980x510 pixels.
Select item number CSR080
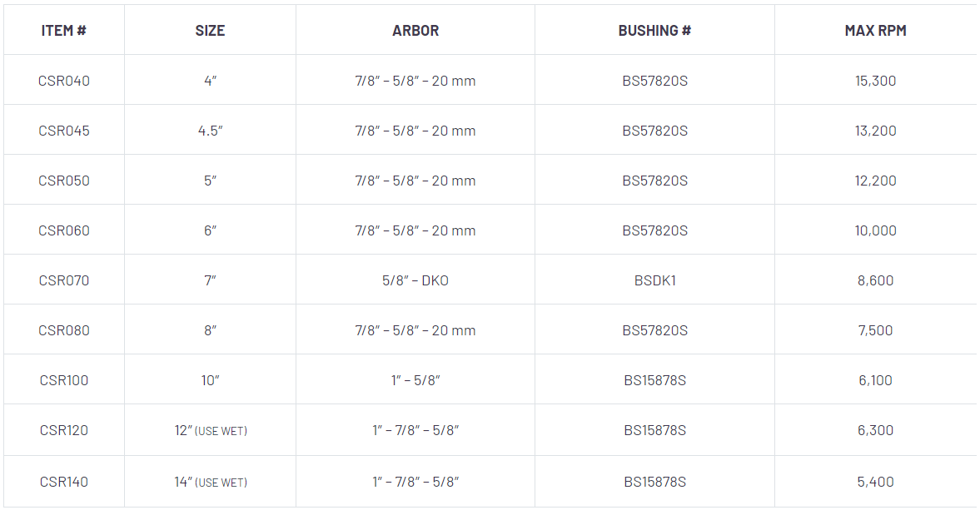(64, 330)
